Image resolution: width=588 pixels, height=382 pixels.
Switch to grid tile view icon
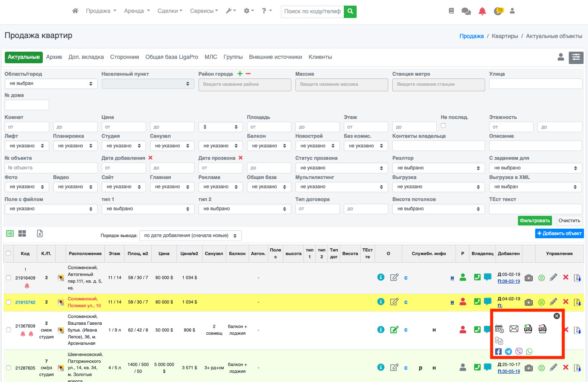coord(22,233)
